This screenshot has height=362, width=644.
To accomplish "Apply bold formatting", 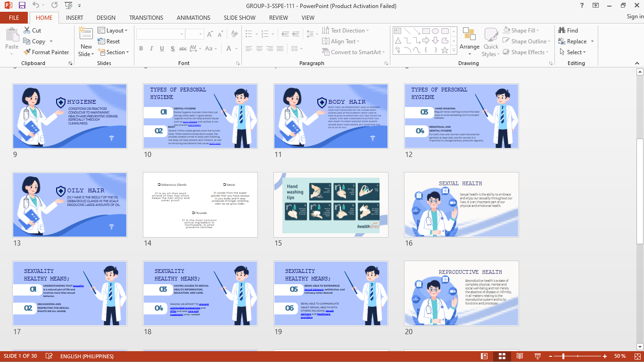I will coord(141,49).
